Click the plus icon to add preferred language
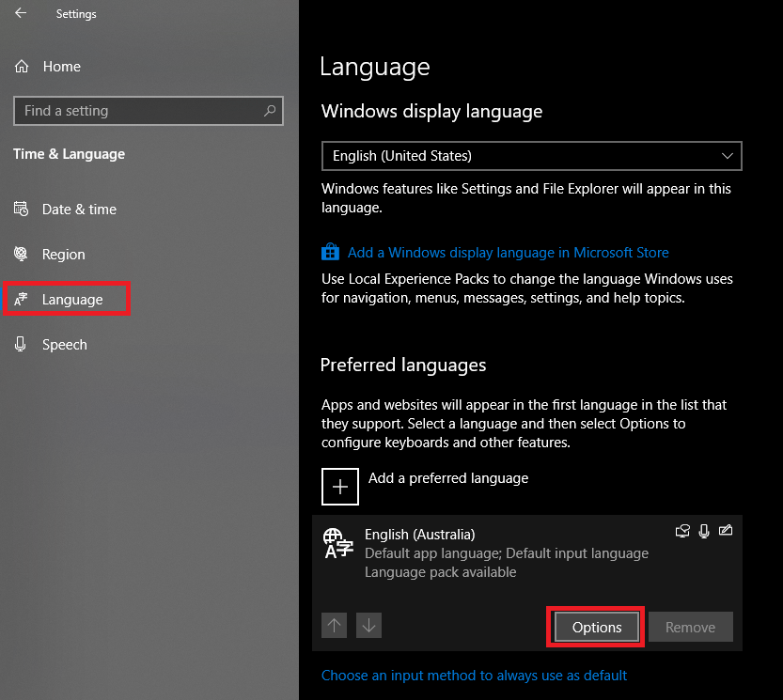The height and width of the screenshot is (700, 783). (x=339, y=486)
